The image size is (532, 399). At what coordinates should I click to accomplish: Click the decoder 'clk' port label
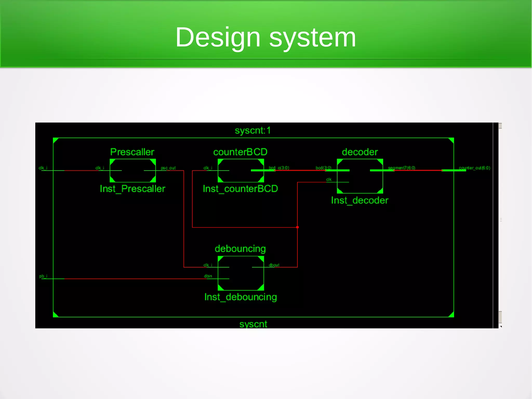click(329, 180)
